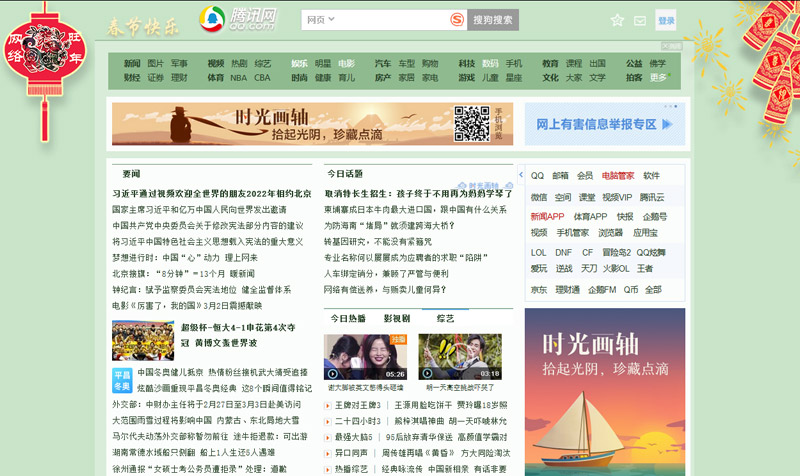Open the 企鹅FM link

coord(602,289)
